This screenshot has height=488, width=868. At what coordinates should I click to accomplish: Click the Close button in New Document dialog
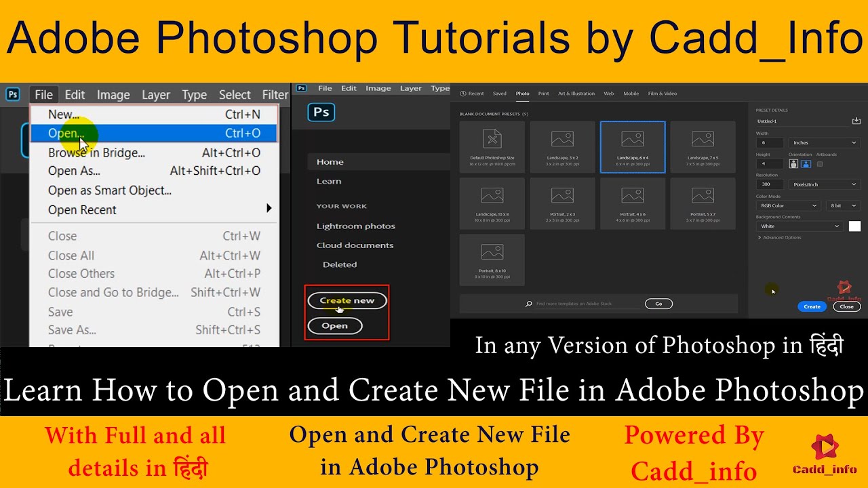[847, 306]
